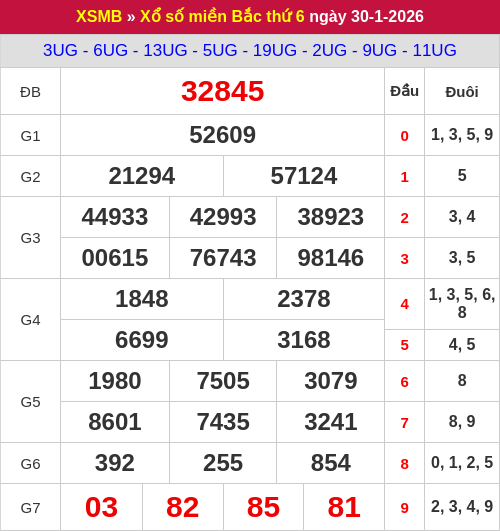Click Đuôi values 4, 5
This screenshot has height=531, width=500.
coord(462,344)
